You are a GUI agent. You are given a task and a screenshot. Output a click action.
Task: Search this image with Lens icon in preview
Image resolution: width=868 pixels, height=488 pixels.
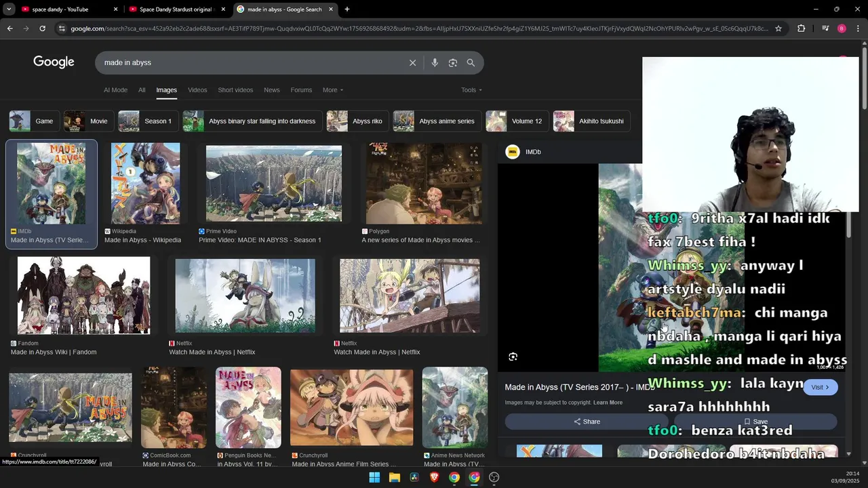513,357
